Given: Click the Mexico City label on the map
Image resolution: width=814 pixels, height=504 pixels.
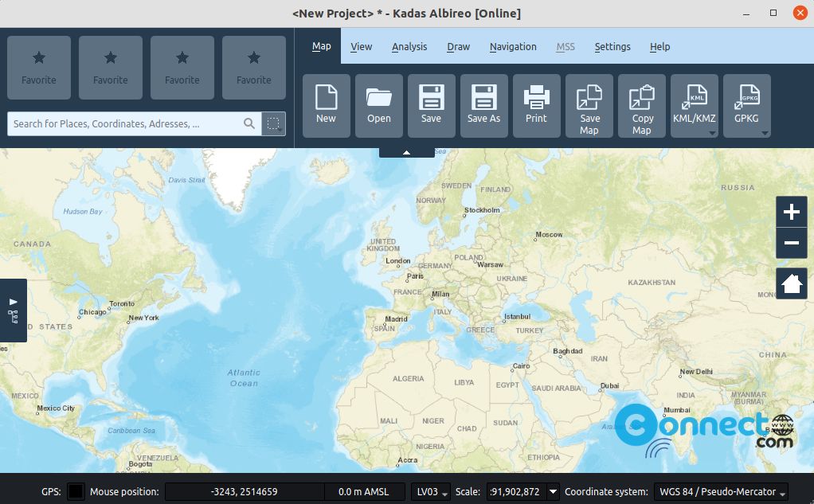Looking at the screenshot, I should 56,408.
